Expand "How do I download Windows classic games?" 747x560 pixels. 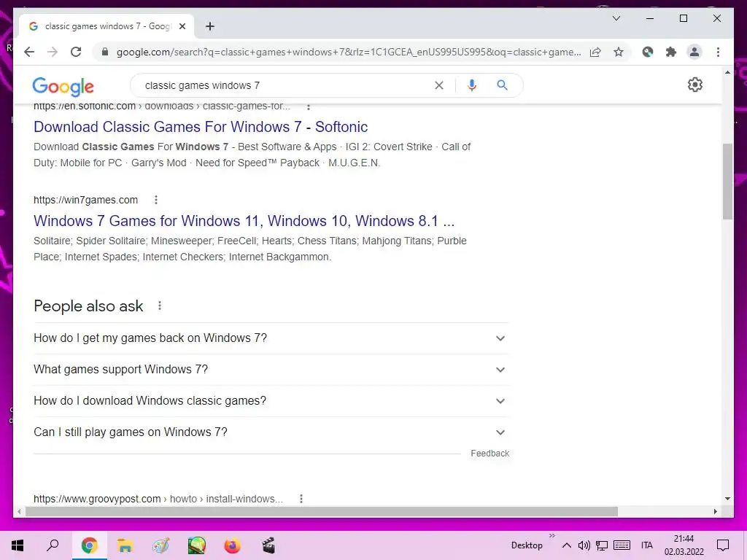pyautogui.click(x=271, y=401)
